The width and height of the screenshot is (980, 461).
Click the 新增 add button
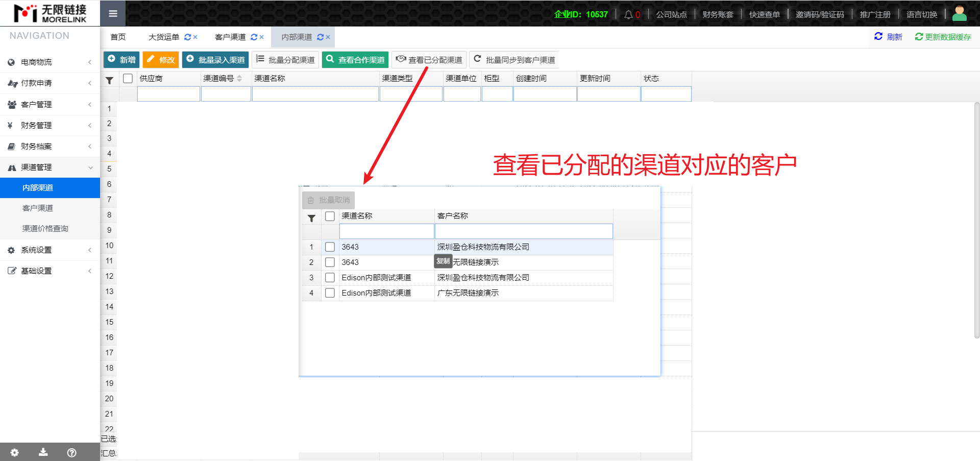(121, 60)
